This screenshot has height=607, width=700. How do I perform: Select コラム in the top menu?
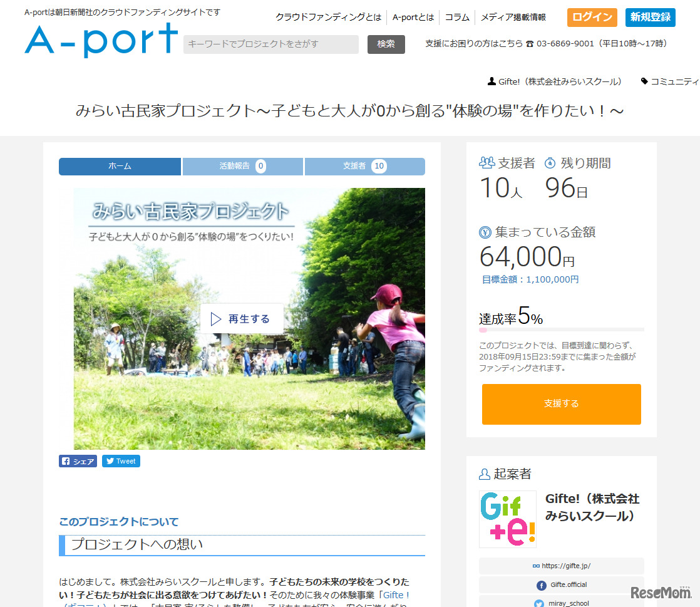click(x=457, y=18)
